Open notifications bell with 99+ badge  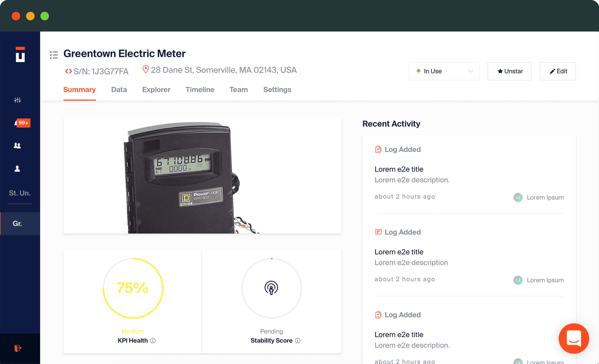point(22,123)
